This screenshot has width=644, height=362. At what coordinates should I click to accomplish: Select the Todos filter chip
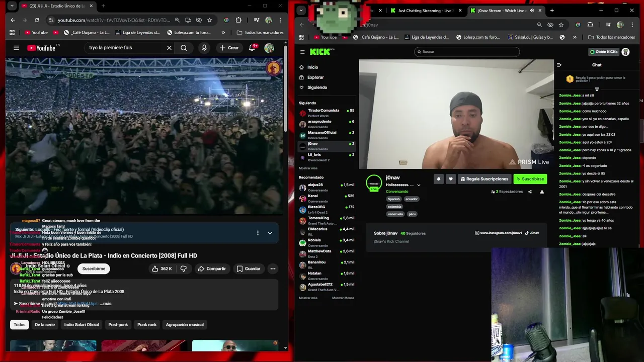[20, 324]
